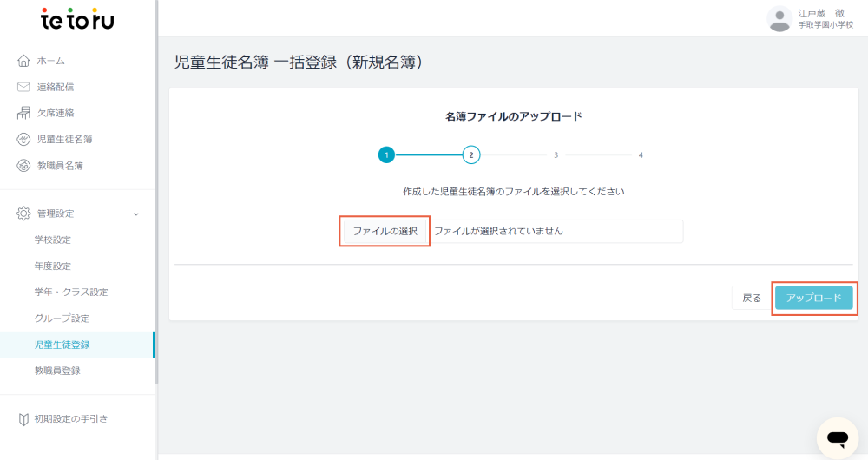The height and width of the screenshot is (460, 868).
Task: Click instruction text 作成した児童生徒名簿のファイルを選択してください
Action: point(513,192)
